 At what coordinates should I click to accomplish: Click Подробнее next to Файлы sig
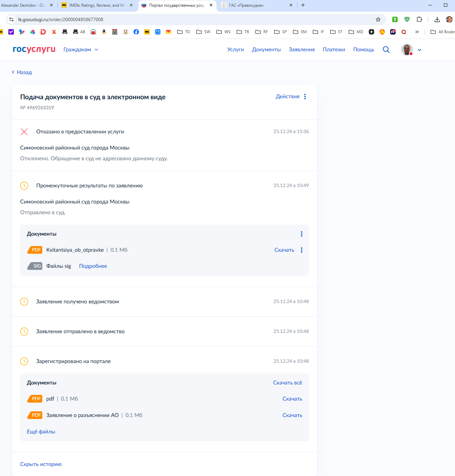93,266
